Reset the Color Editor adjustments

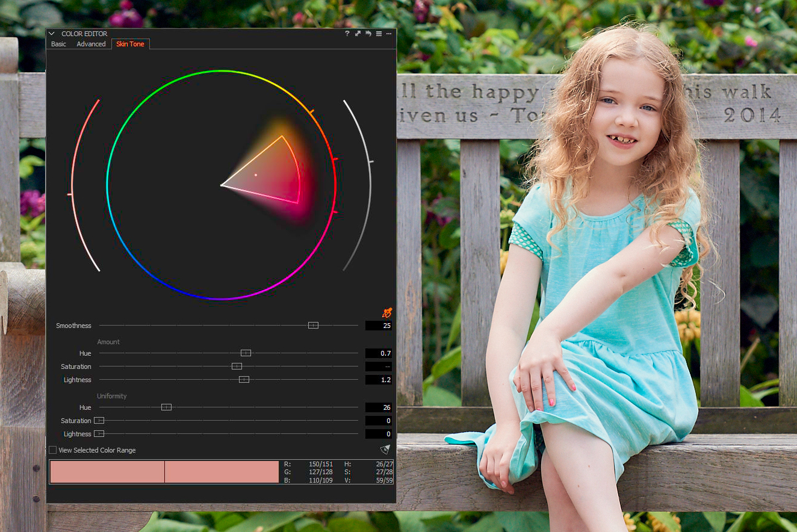(x=368, y=34)
